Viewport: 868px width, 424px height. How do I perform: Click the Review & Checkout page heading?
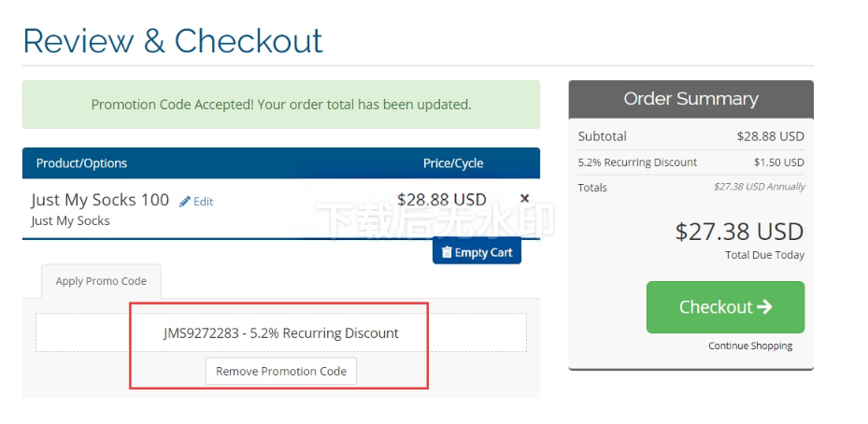point(173,41)
